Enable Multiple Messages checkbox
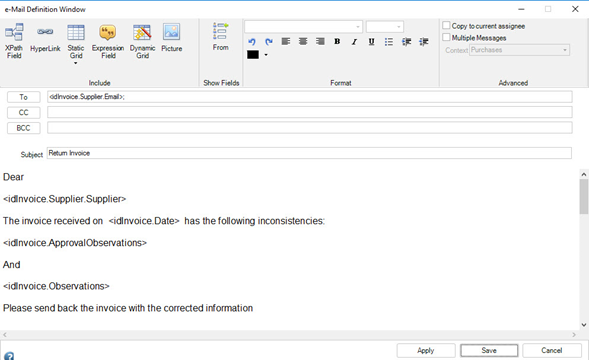589x360 pixels. point(446,37)
